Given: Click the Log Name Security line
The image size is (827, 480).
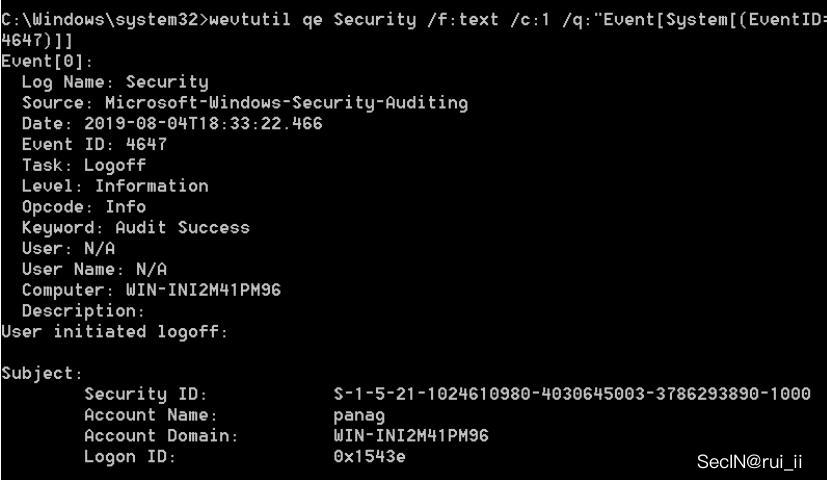Looking at the screenshot, I should [115, 82].
